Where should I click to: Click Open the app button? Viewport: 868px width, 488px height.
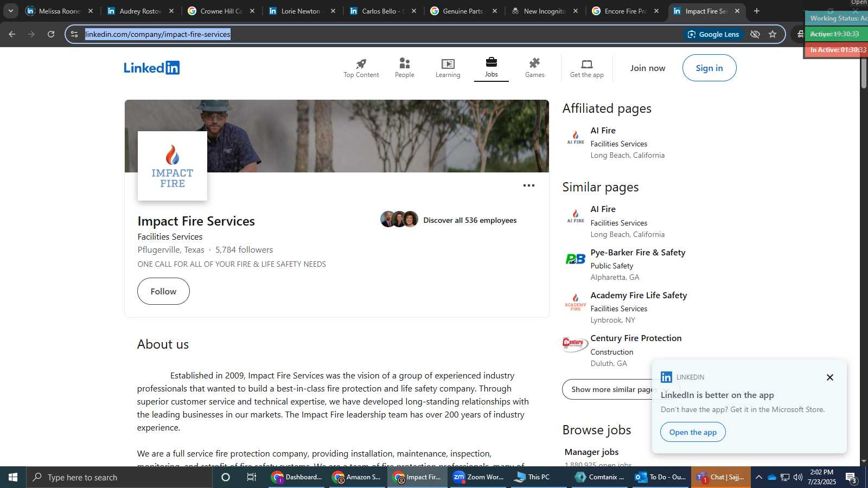coord(693,432)
